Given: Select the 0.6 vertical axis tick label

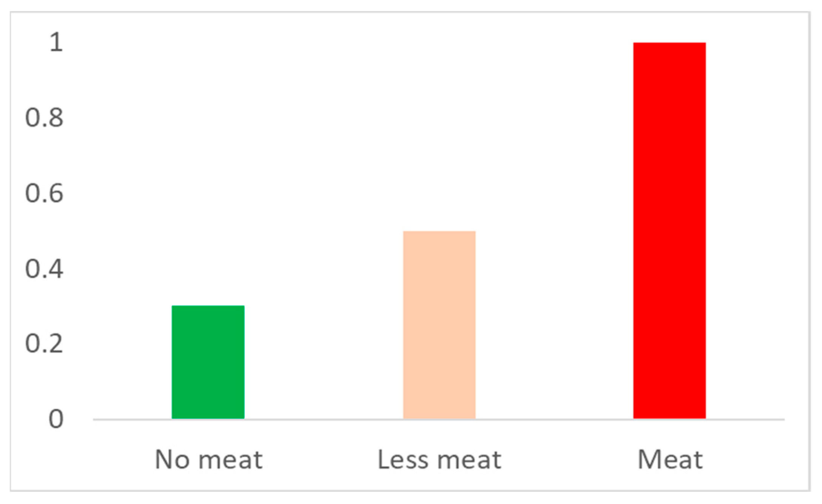Looking at the screenshot, I should [x=44, y=193].
